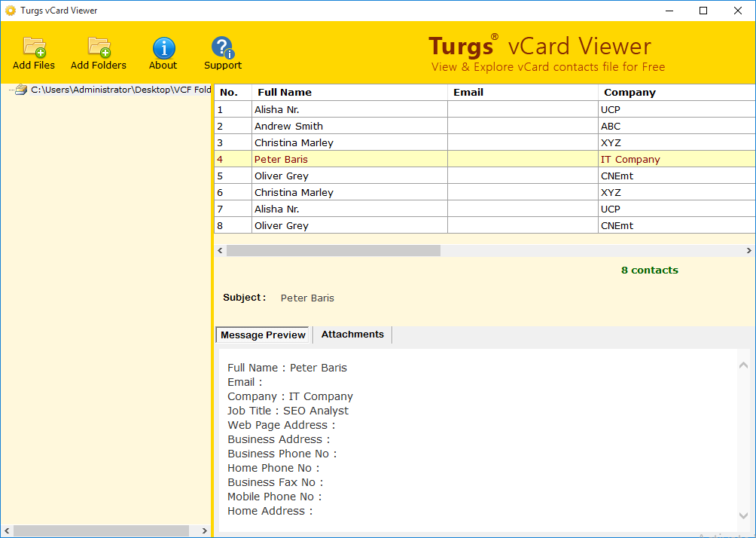Select highlighted contact Peter Baris in table

point(485,159)
